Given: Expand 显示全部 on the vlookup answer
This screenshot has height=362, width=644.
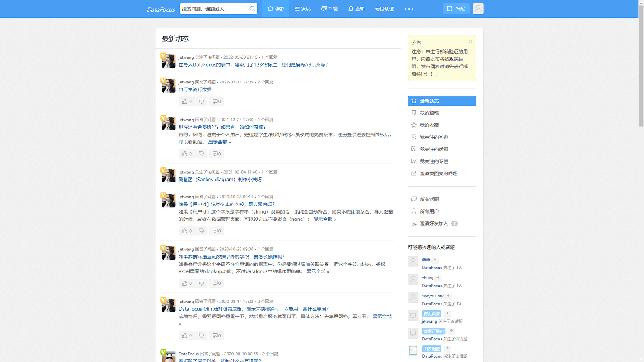Looking at the screenshot, I should pos(318,272).
